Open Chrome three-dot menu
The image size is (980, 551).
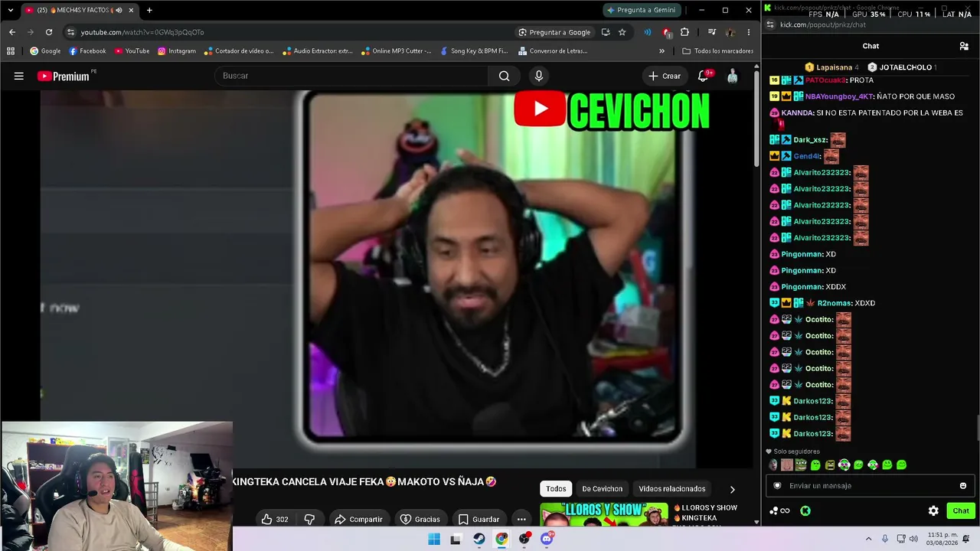tap(749, 32)
